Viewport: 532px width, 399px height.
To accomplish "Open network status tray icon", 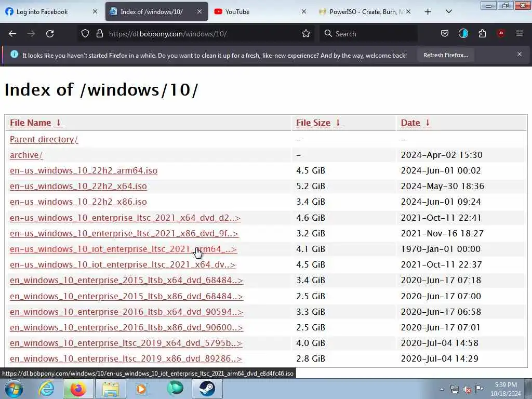I will pos(455,390).
